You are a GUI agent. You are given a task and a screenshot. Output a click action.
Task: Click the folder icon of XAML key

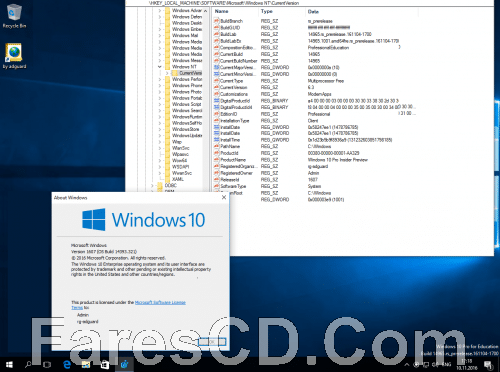pyautogui.click(x=168, y=179)
